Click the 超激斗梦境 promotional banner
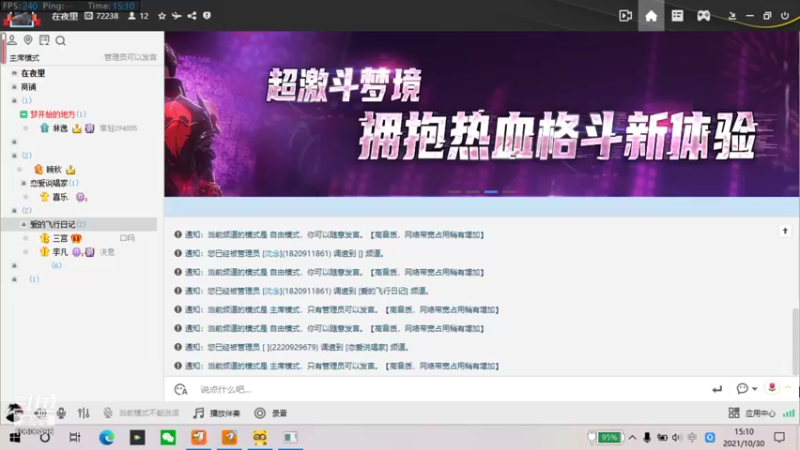Screen dimensions: 800x450 pyautogui.click(x=482, y=114)
